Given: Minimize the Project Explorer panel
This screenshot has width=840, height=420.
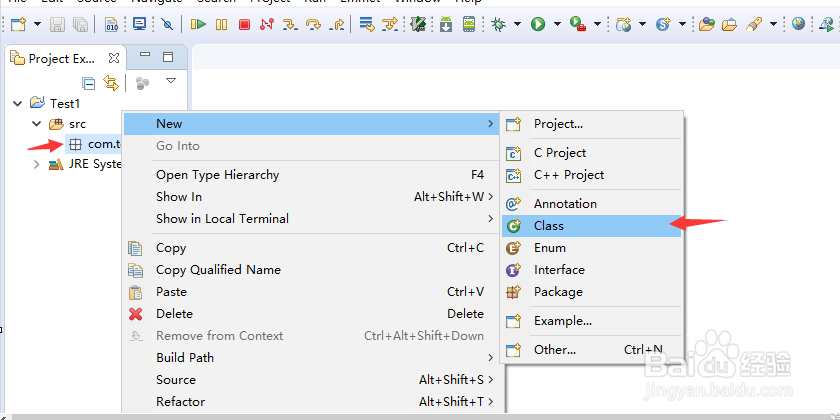Looking at the screenshot, I should pyautogui.click(x=145, y=58).
